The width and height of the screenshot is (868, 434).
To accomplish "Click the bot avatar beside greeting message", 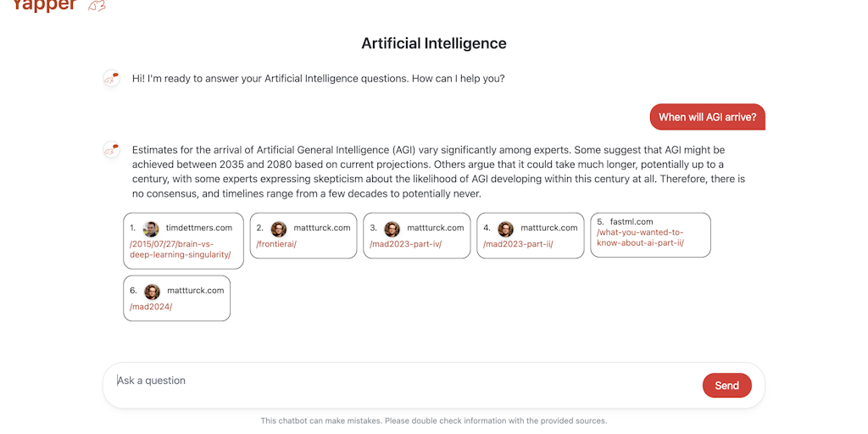I will 112,79.
